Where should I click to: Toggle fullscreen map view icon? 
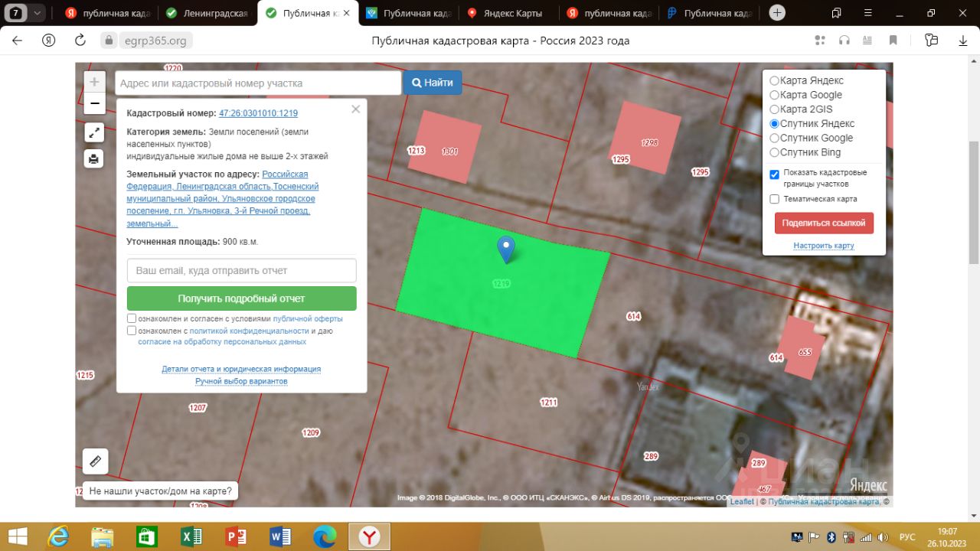tap(94, 132)
